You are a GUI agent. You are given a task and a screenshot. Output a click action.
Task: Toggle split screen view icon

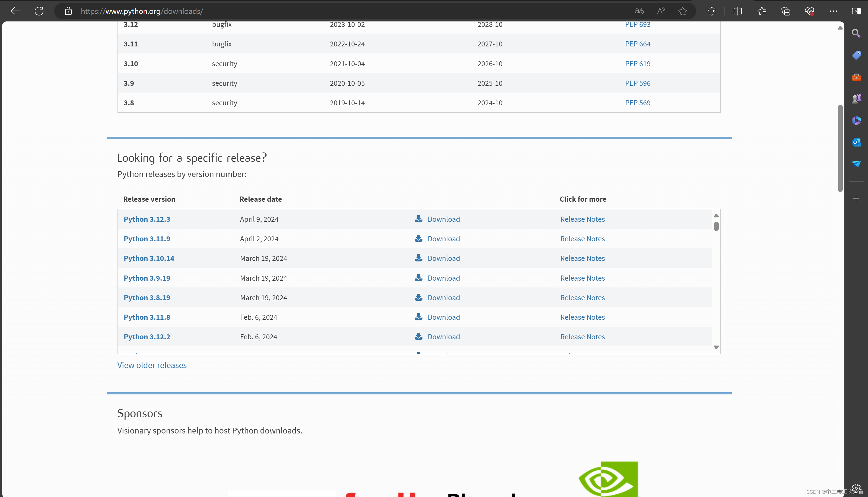(x=737, y=11)
